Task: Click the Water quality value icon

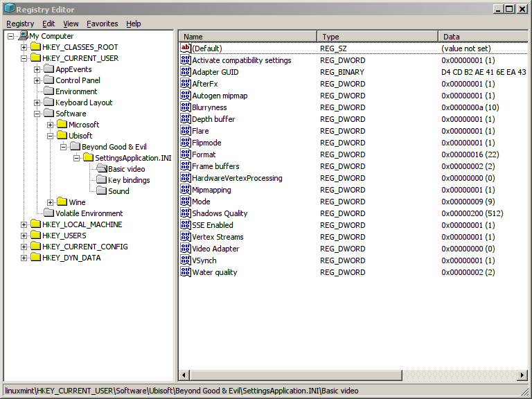Action: [186, 272]
